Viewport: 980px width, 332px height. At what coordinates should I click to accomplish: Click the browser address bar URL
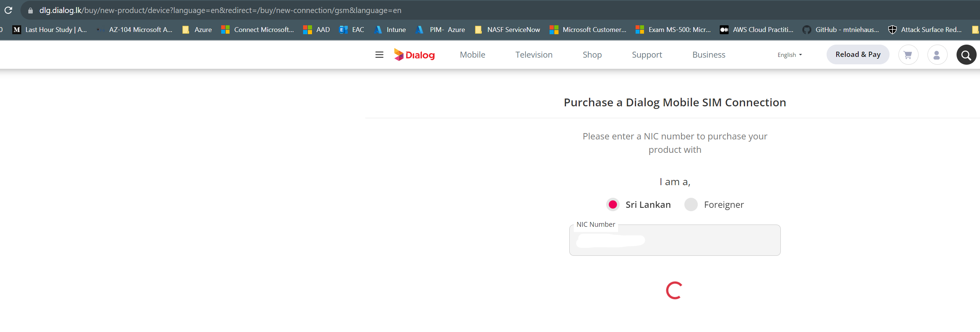220,10
